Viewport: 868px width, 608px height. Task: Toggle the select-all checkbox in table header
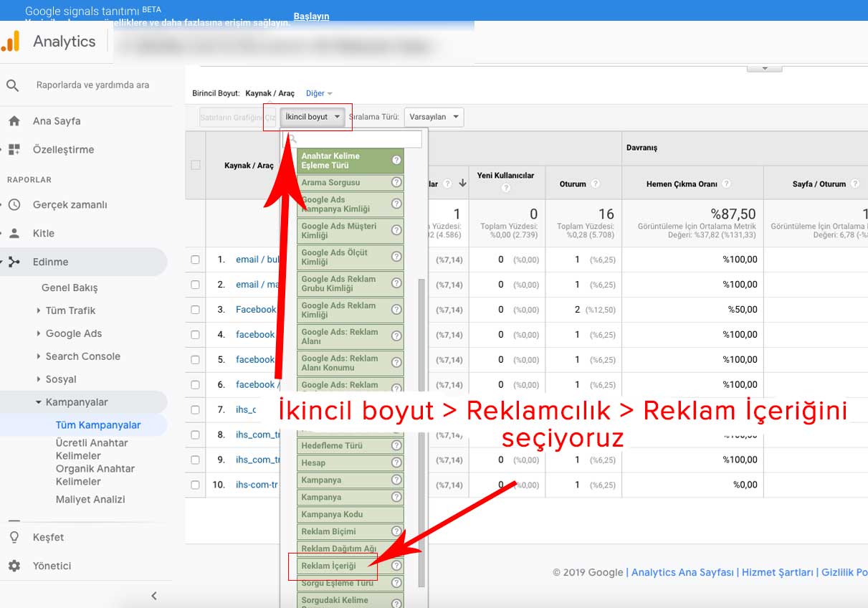tap(196, 165)
